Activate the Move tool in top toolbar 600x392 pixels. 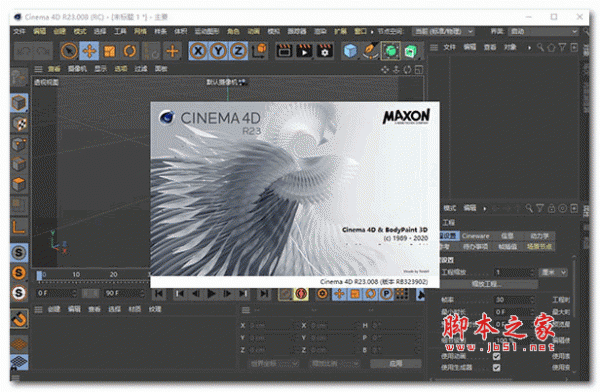point(89,51)
